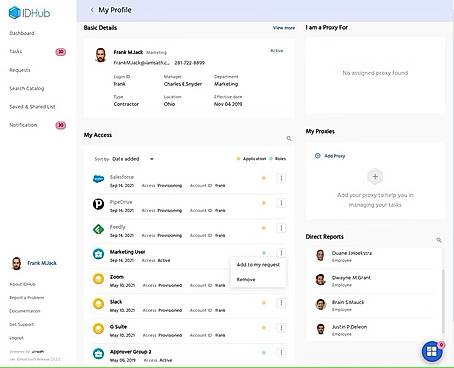
Task: Click Duane J.Hoekstra's name
Action: [352, 253]
